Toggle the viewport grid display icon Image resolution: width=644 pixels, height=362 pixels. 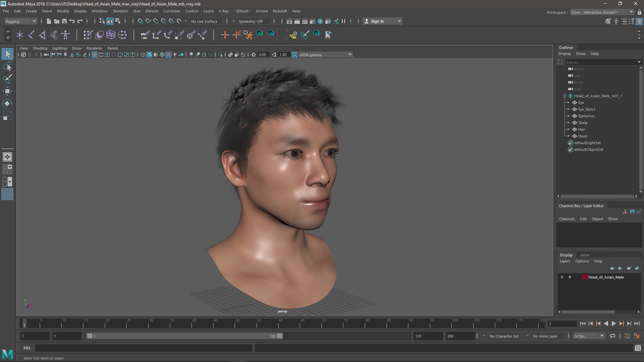point(95,55)
